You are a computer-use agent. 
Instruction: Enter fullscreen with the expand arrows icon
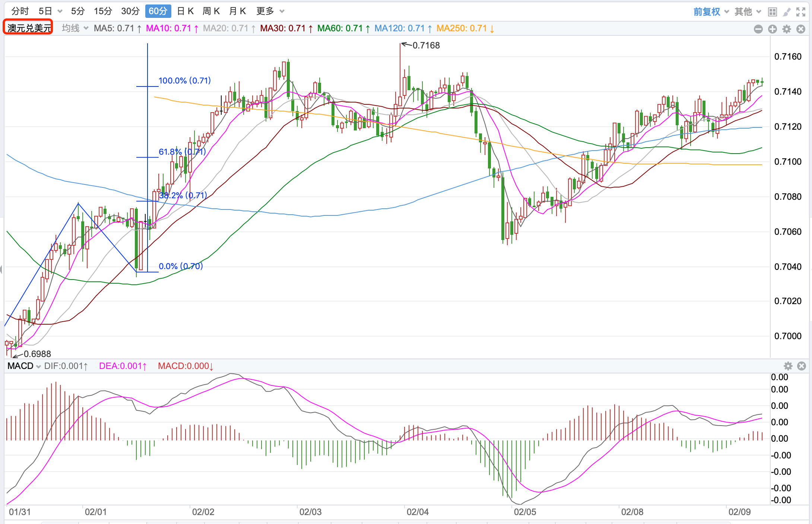[801, 12]
